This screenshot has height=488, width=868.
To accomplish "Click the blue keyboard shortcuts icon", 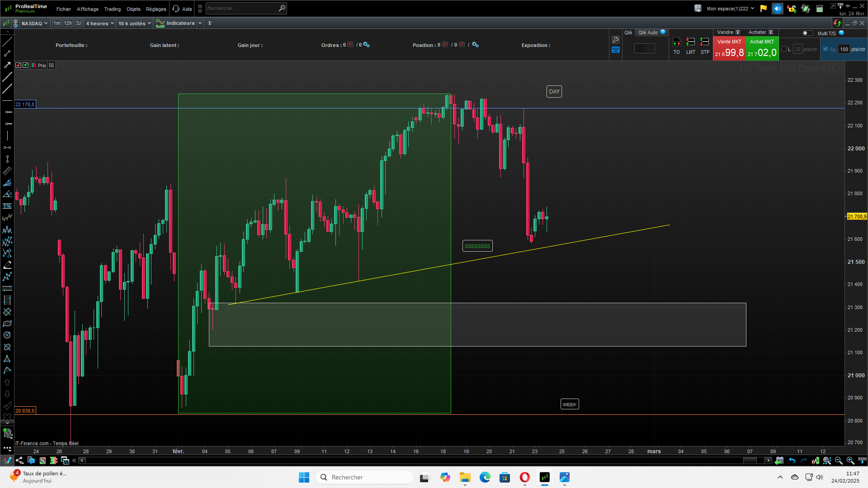I will 615,50.
